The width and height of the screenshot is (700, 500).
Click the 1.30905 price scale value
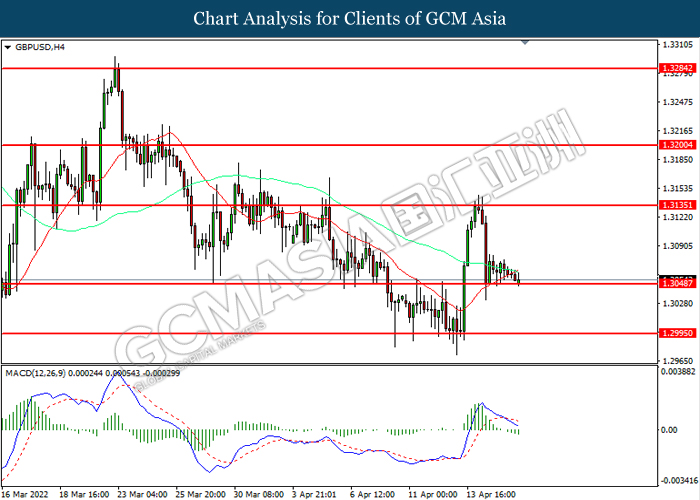(x=678, y=246)
